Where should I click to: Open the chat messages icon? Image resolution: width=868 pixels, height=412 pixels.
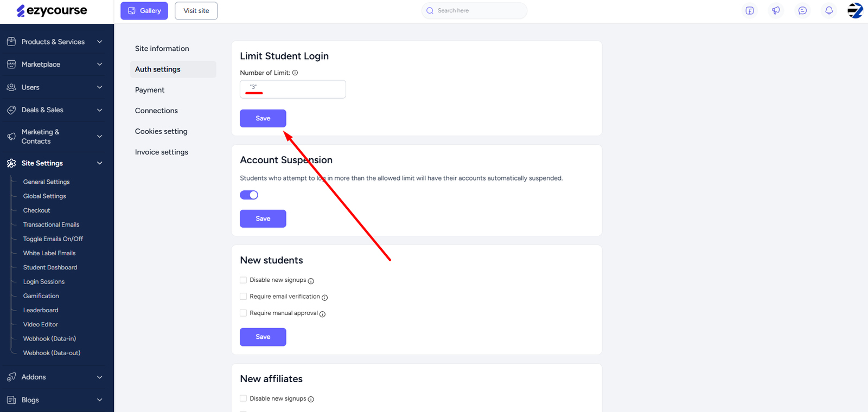pos(802,11)
